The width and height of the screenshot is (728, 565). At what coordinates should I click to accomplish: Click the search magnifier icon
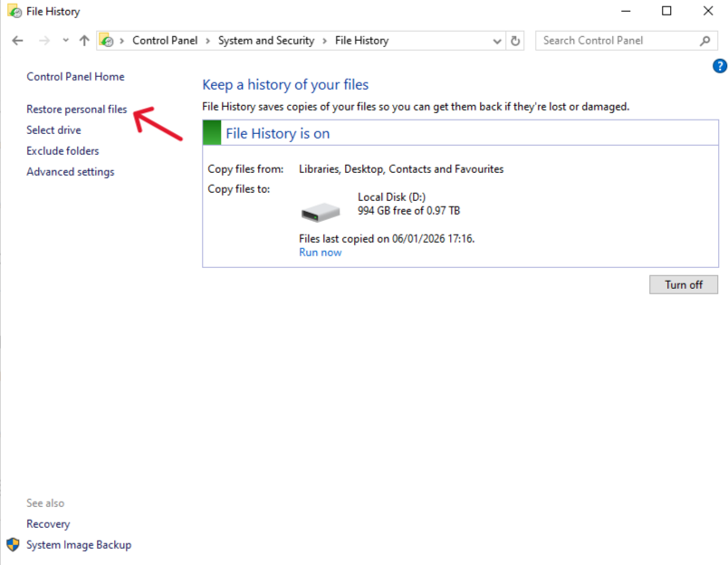(x=704, y=40)
